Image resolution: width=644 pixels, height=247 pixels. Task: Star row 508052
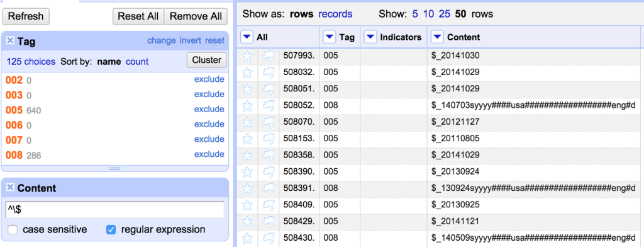click(x=247, y=106)
